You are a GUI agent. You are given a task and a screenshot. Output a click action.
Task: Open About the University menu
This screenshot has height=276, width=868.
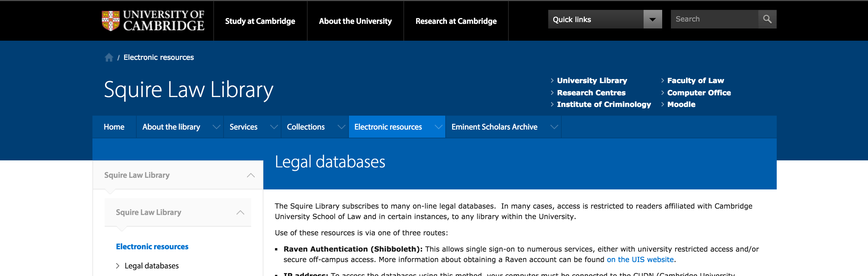tap(355, 21)
